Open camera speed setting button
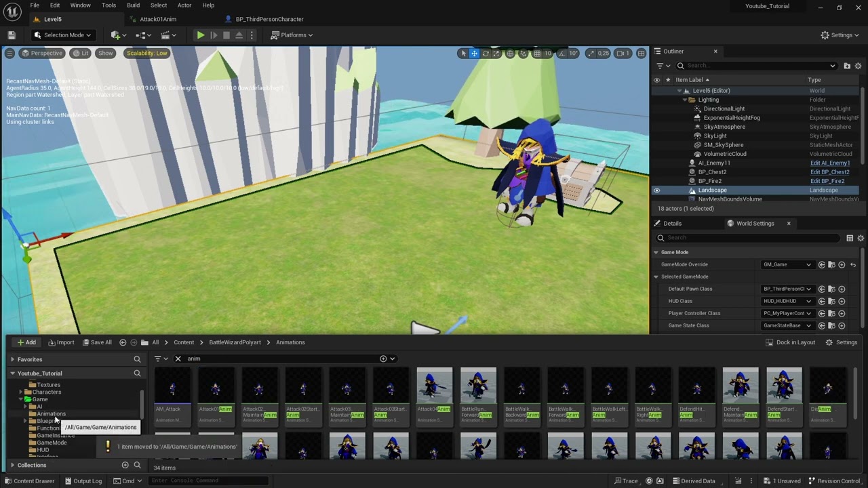The width and height of the screenshot is (868, 488). [623, 54]
